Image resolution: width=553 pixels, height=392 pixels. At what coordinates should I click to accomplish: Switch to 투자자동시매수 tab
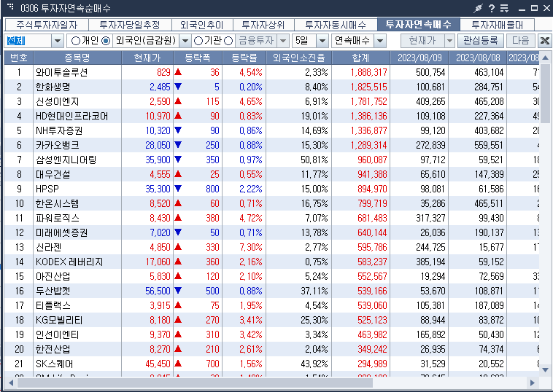coord(336,25)
